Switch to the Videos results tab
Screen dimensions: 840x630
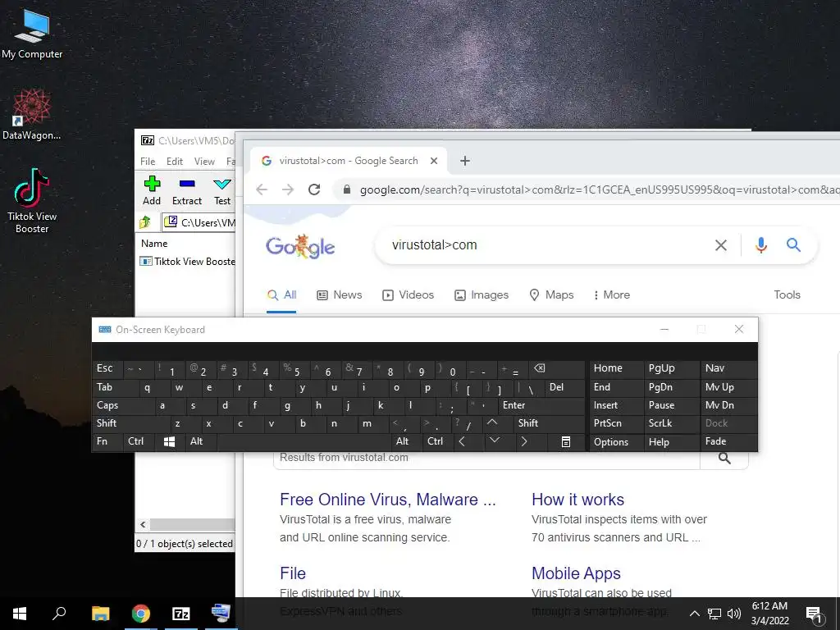(x=409, y=295)
